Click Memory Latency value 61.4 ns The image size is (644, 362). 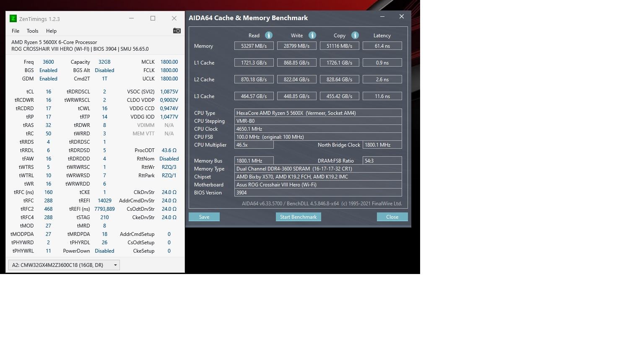(382, 46)
